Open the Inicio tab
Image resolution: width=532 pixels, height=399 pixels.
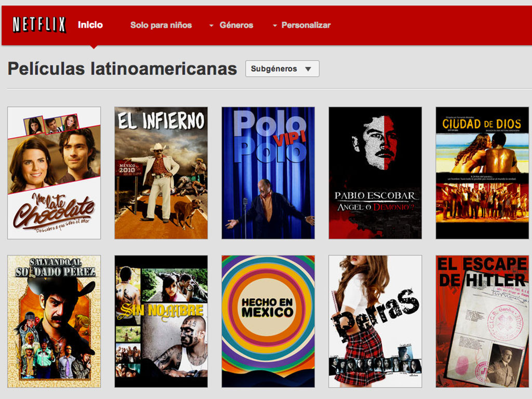coord(90,24)
